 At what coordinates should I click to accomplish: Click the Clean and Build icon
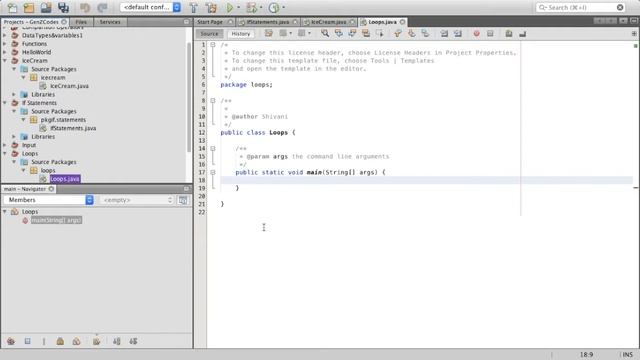point(211,7)
